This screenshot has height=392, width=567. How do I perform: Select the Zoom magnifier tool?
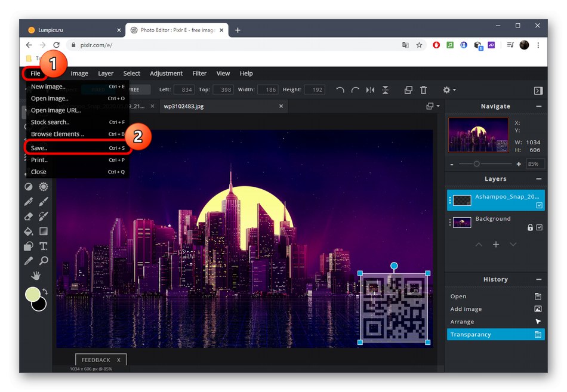(x=44, y=261)
